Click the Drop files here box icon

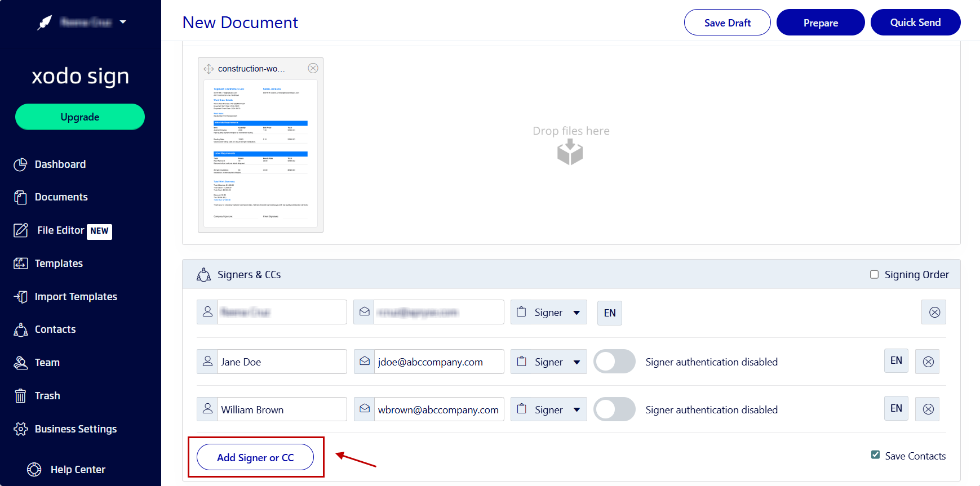pyautogui.click(x=570, y=152)
